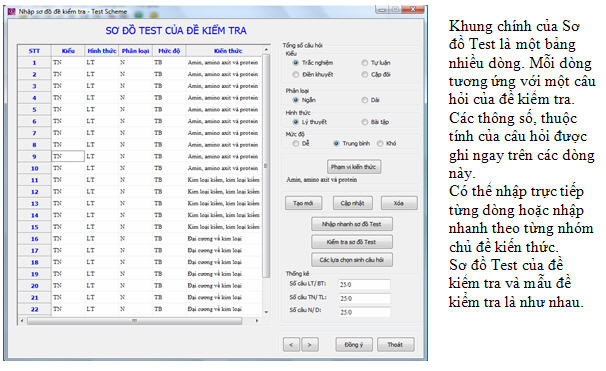The height and width of the screenshot is (371, 606).
Task: Select the TN cell in row 9
Action: (x=68, y=156)
